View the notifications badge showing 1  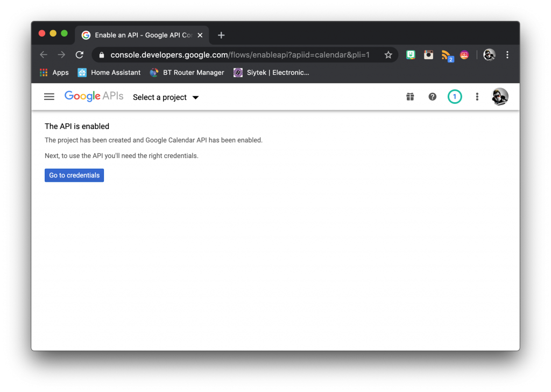(454, 97)
